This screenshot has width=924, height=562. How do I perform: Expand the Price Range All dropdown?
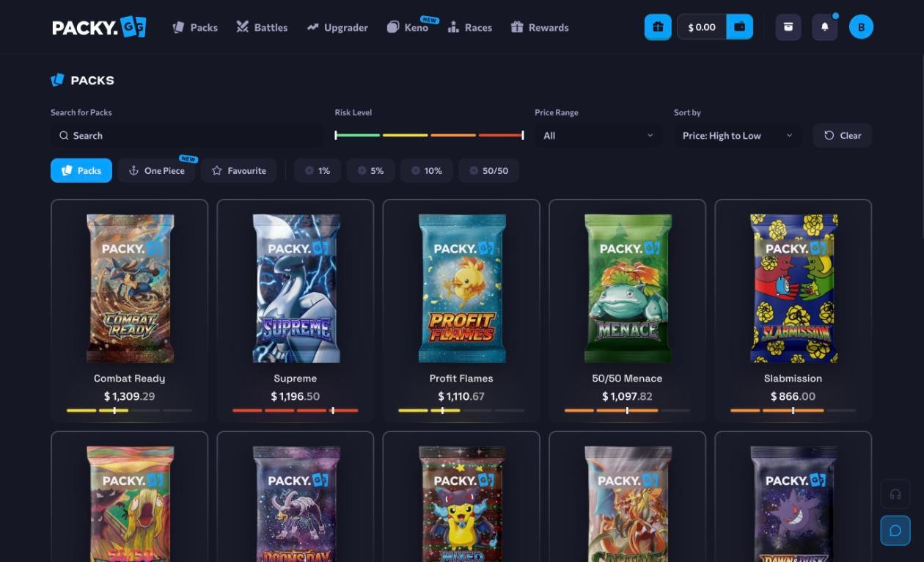[598, 136]
